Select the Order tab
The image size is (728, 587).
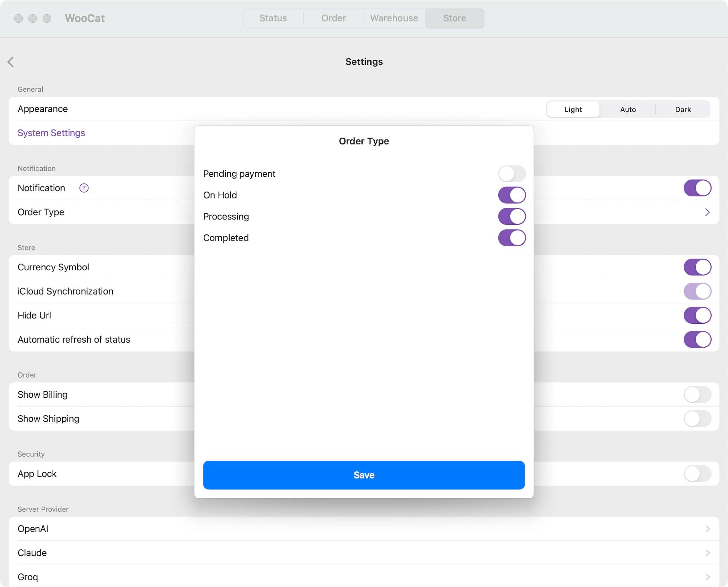333,18
